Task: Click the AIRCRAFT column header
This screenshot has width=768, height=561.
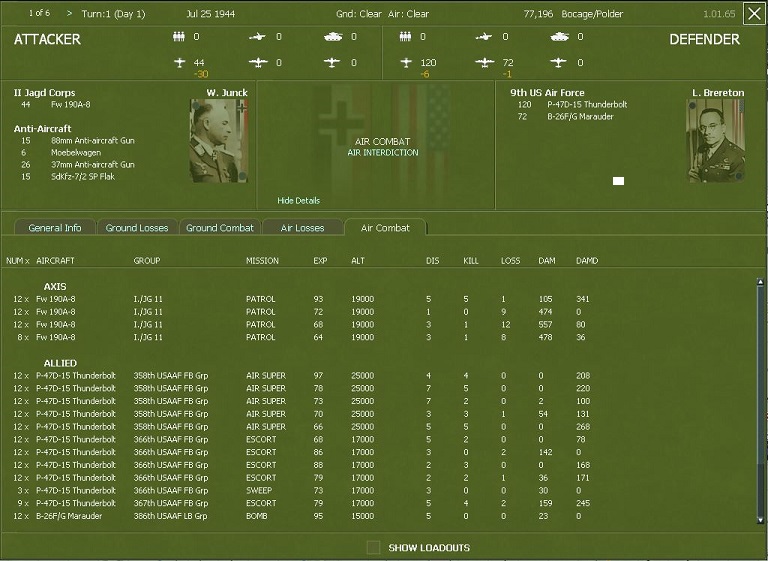Action: click(55, 261)
